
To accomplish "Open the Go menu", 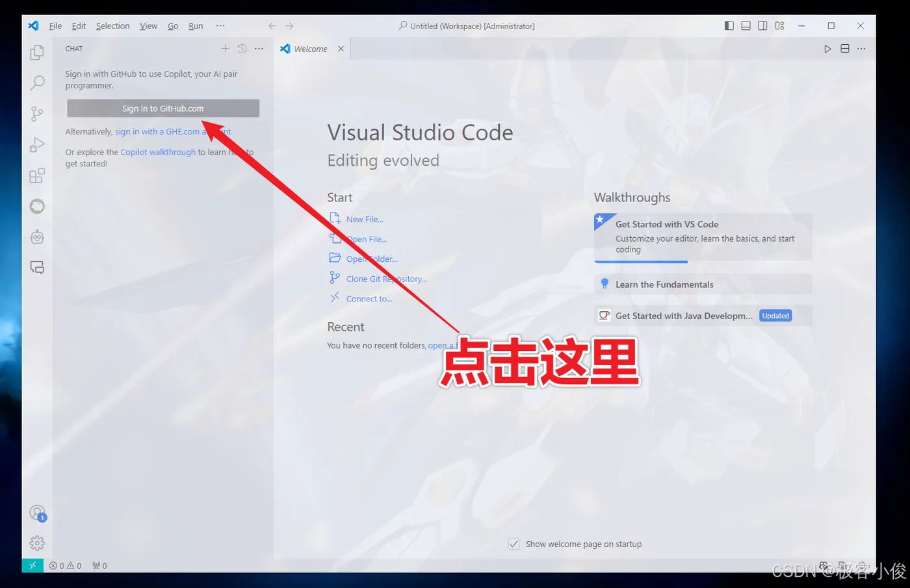I will point(173,26).
